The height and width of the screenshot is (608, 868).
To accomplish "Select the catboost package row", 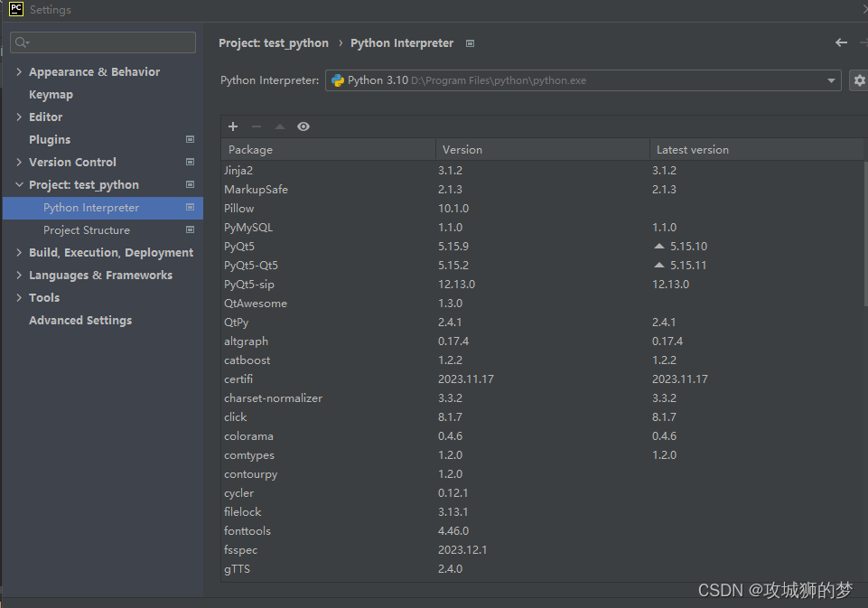I will [x=543, y=360].
